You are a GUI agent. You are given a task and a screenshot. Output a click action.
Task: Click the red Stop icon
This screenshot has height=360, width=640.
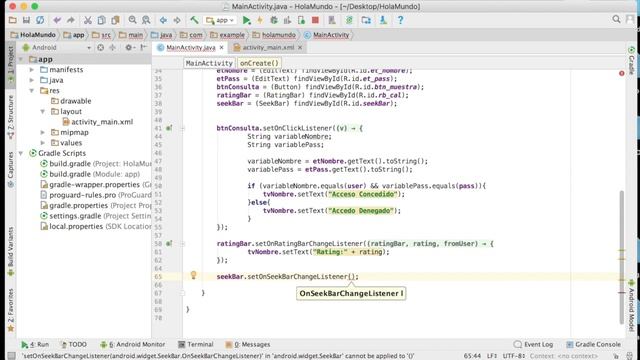pos(315,20)
